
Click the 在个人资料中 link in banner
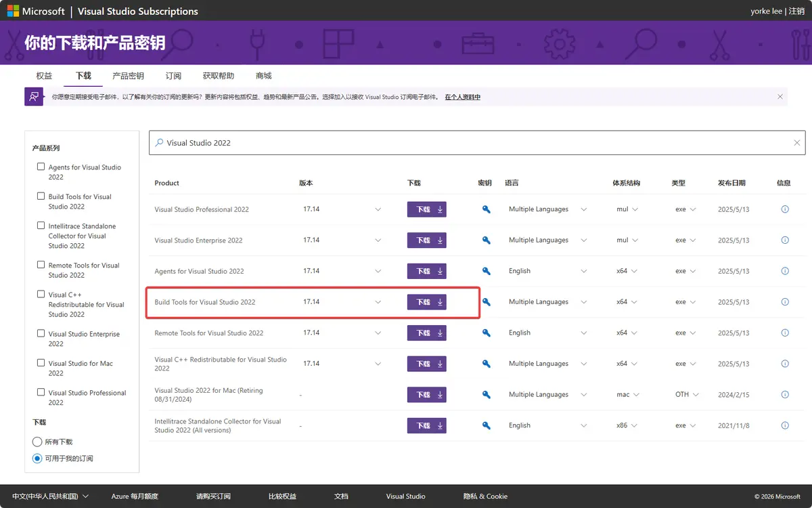click(x=463, y=97)
